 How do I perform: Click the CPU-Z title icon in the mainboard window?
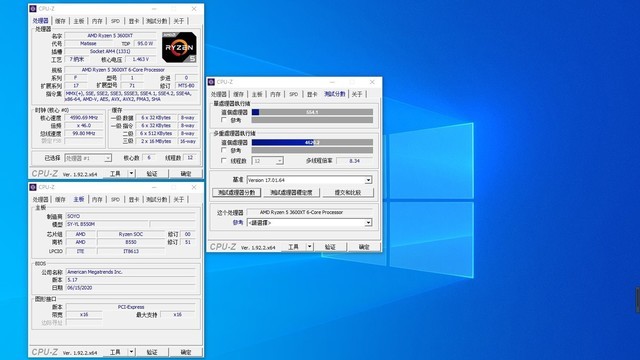click(33, 187)
